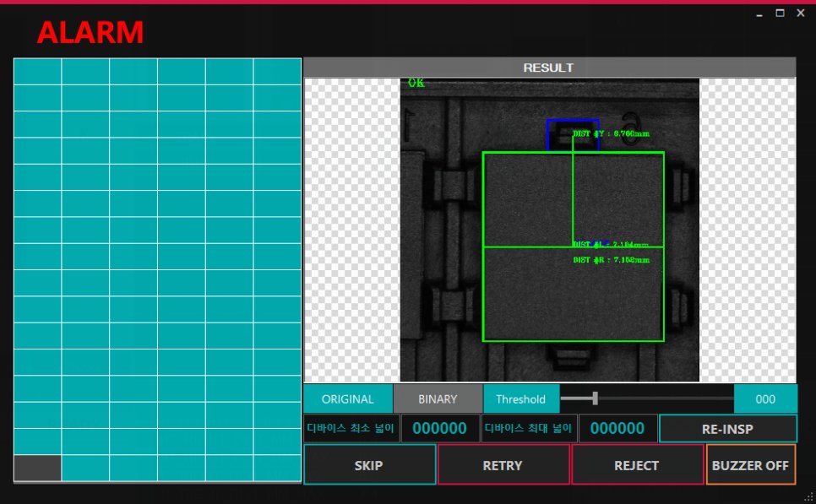Screen dimensions: 816x504
Task: Click the device maximum width value 000000
Action: click(x=617, y=429)
